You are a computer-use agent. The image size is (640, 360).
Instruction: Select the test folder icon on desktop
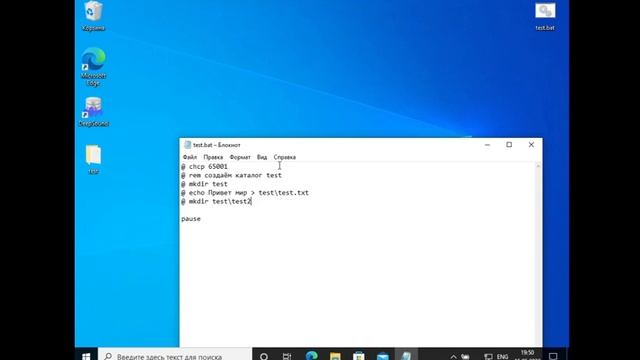[93, 160]
